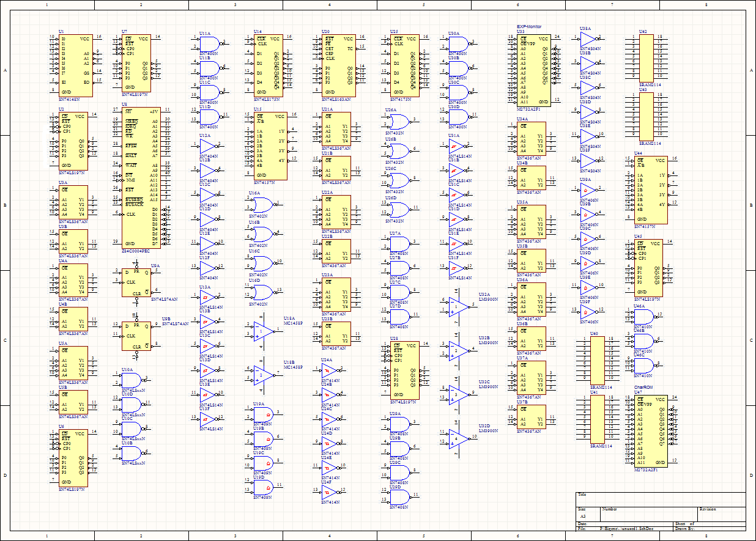The width and height of the screenshot is (756, 541).
Task: Select the U6 SN74LS197N counter block
Action: click(73, 458)
